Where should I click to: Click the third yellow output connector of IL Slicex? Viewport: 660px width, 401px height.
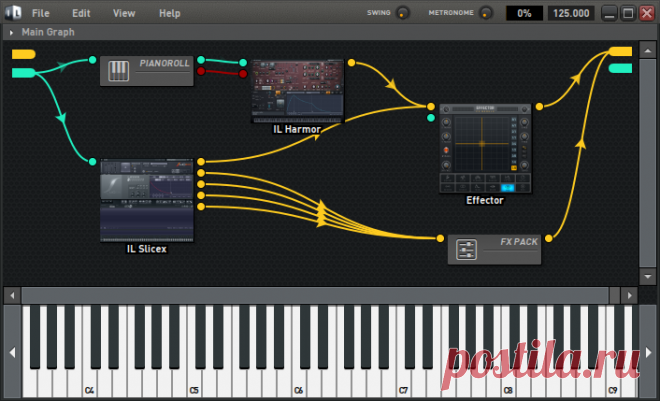(x=201, y=184)
